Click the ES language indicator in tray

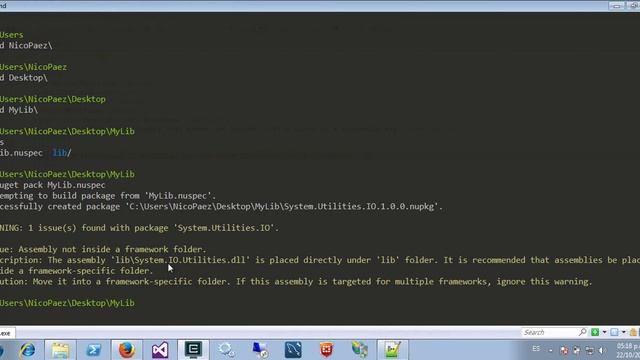point(536,349)
